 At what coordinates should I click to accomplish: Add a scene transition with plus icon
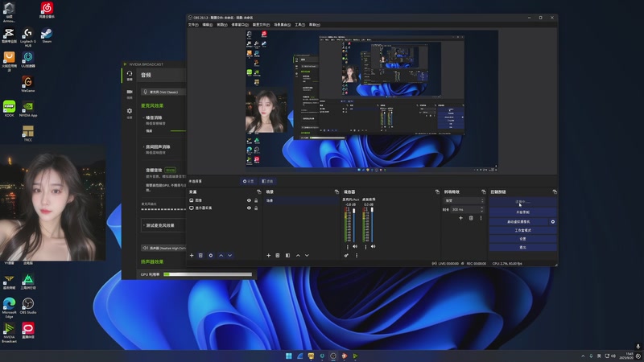pyautogui.click(x=460, y=218)
